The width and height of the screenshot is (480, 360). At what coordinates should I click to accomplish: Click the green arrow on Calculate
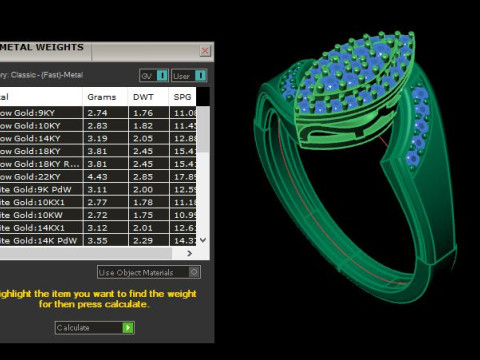[x=128, y=328]
